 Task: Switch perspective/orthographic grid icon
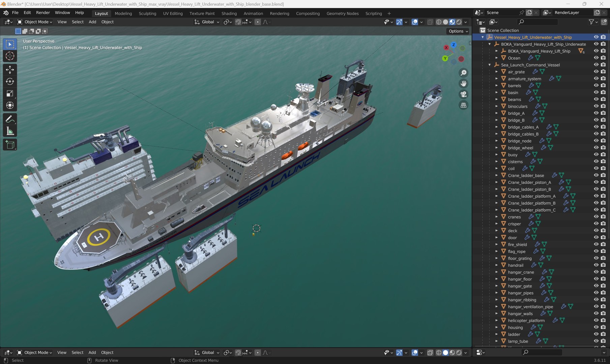click(464, 105)
